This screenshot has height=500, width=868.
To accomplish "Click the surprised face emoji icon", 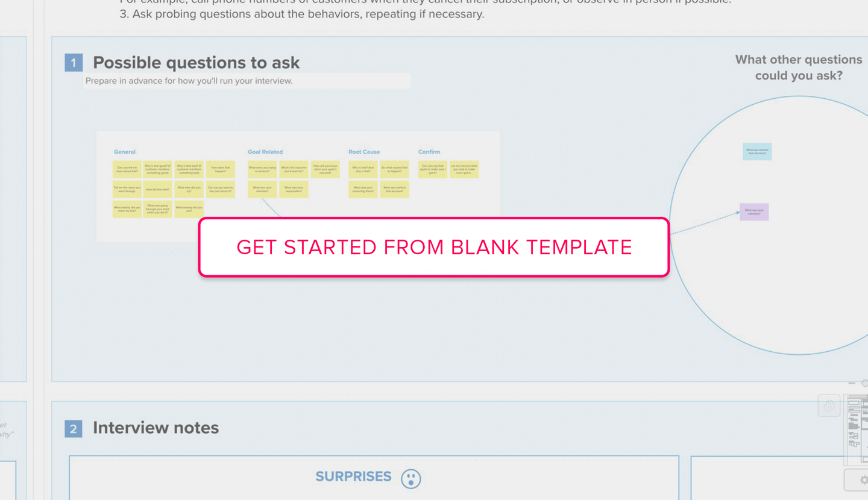I will (411, 478).
